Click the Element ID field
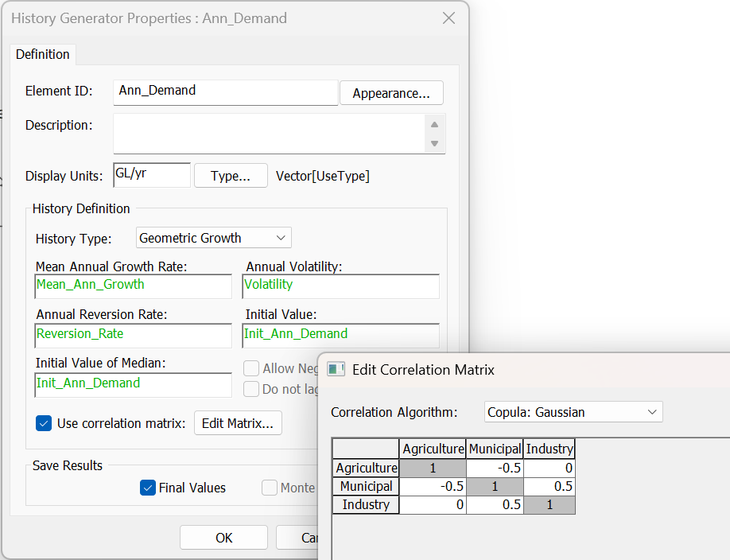730x560 pixels. 225,91
